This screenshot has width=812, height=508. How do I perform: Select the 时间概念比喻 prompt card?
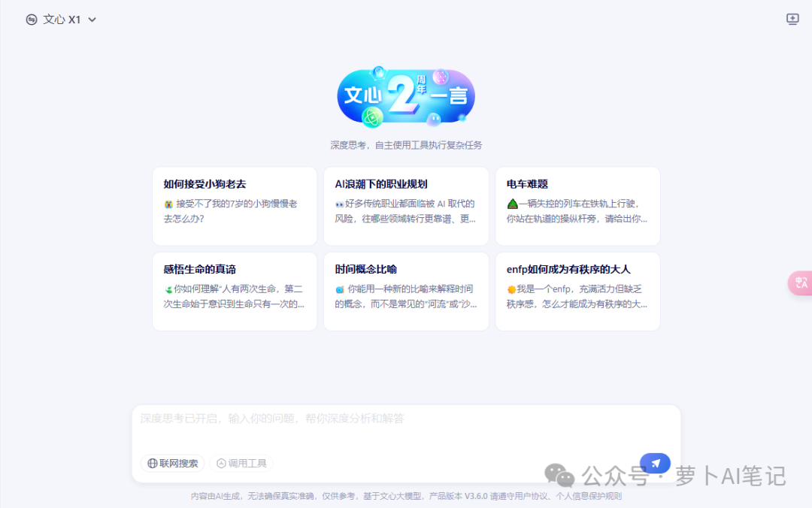tap(406, 292)
